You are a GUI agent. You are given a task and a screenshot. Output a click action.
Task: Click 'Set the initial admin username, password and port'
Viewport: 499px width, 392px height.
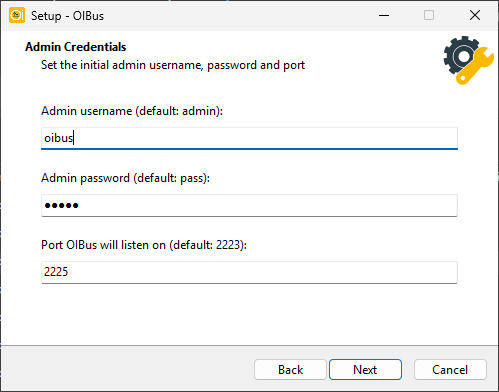point(173,65)
